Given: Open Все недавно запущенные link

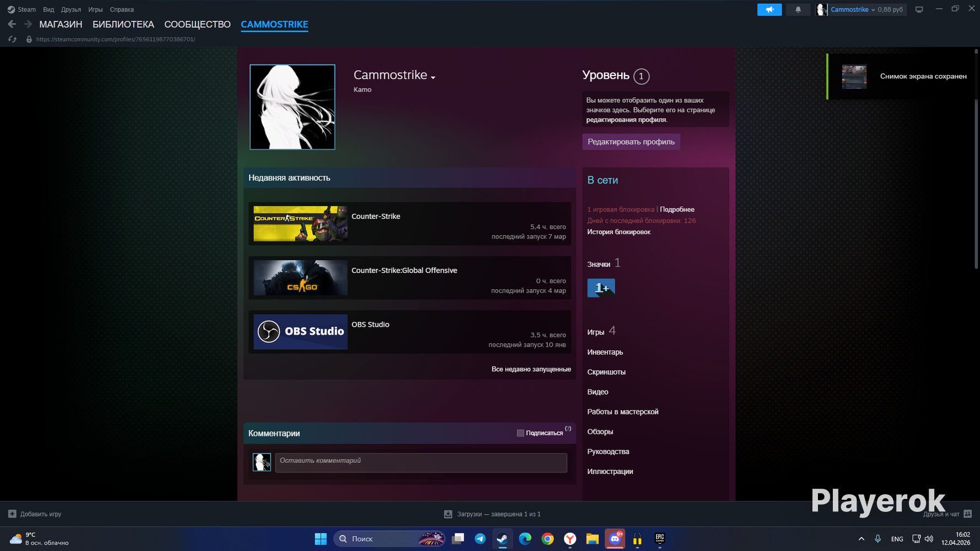Looking at the screenshot, I should pos(531,369).
